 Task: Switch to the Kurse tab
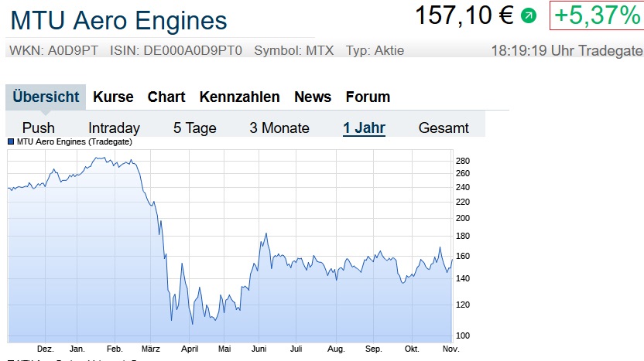tap(113, 97)
